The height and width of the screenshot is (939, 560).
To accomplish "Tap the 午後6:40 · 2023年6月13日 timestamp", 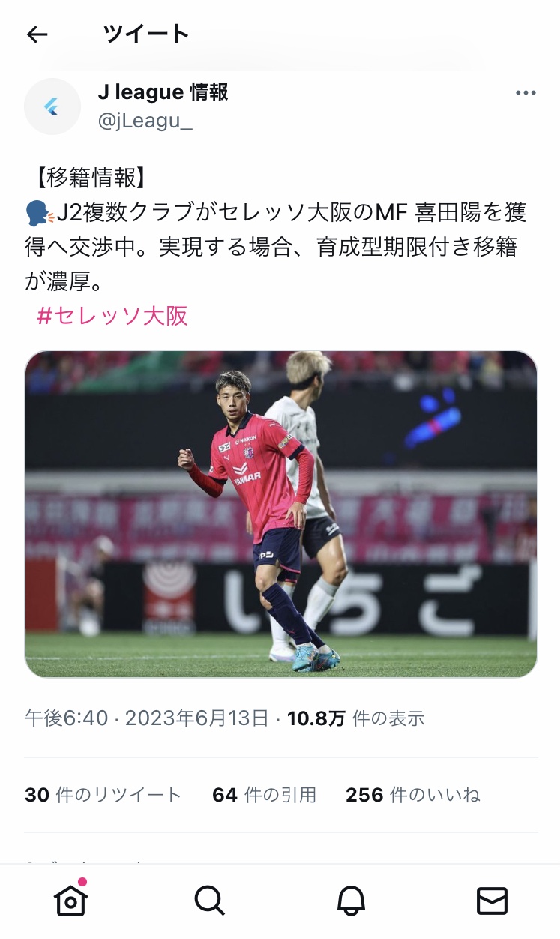I will tap(147, 718).
